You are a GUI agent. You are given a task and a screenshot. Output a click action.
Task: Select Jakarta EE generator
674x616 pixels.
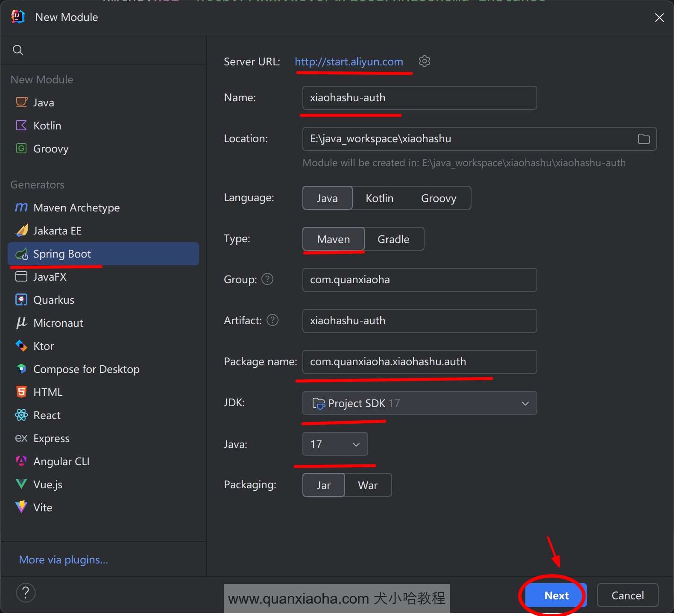(103, 231)
